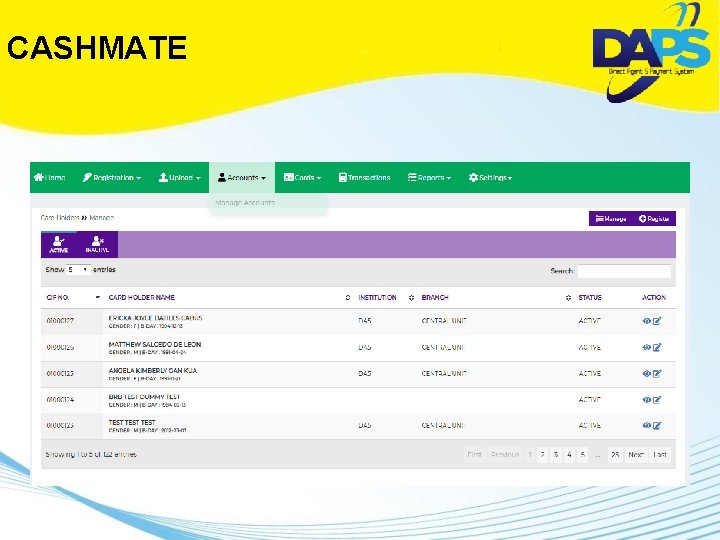The width and height of the screenshot is (720, 540).
Task: View details for BRD Test Dummy Test
Action: (x=647, y=400)
